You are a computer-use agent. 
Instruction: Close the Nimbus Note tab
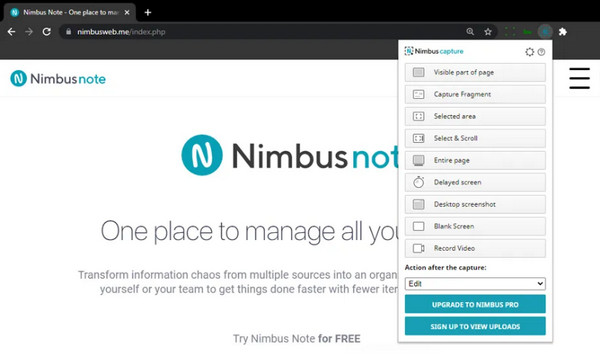click(127, 12)
